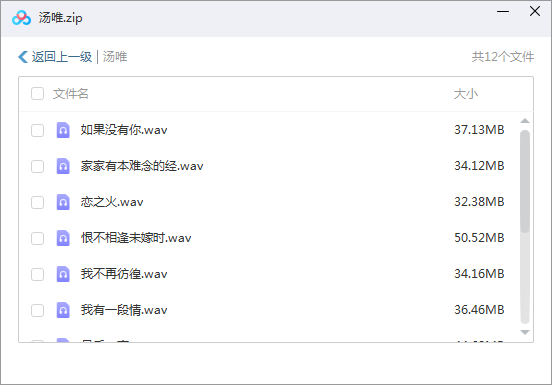
Task: Click the file list vertical scrollbar thumb
Action: click(x=525, y=181)
